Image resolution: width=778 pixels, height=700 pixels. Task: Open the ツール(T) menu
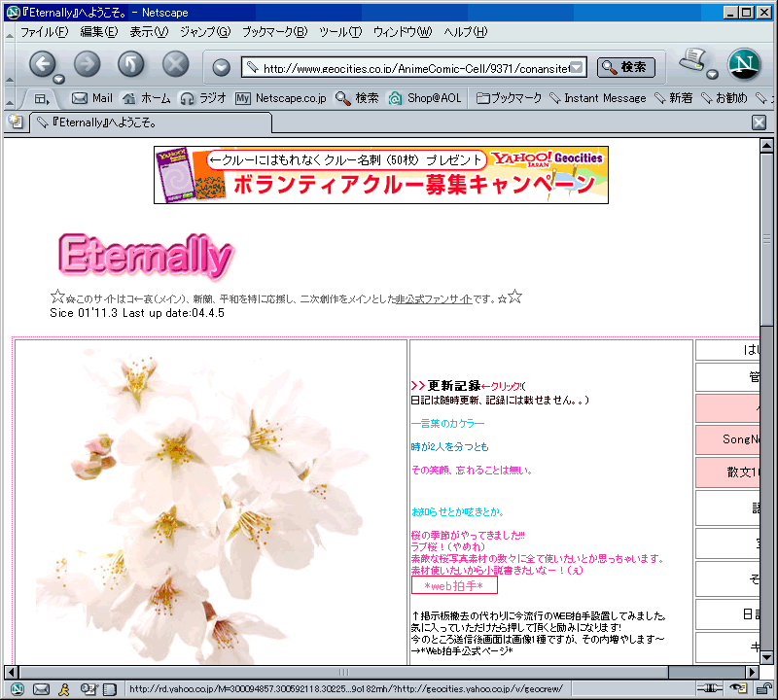click(x=340, y=32)
